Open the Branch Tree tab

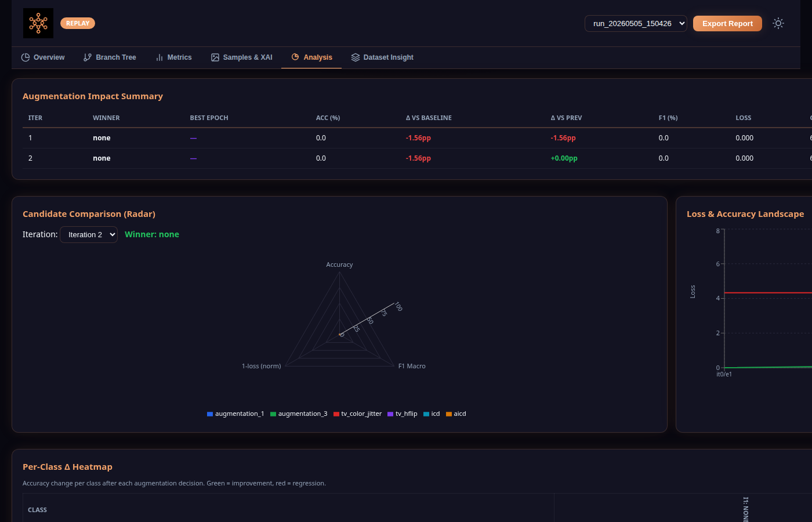(110, 57)
